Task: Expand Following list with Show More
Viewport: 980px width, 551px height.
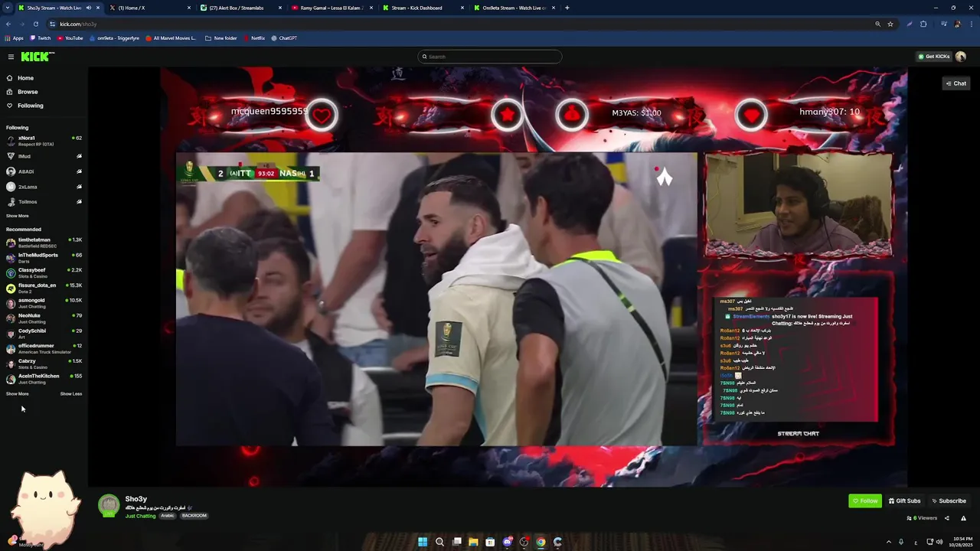Action: click(18, 216)
